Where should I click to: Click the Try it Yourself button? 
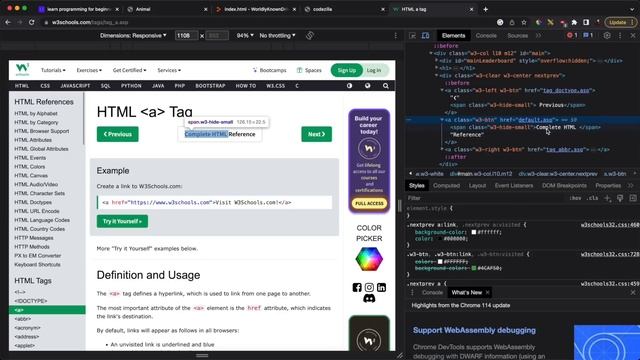(x=122, y=221)
